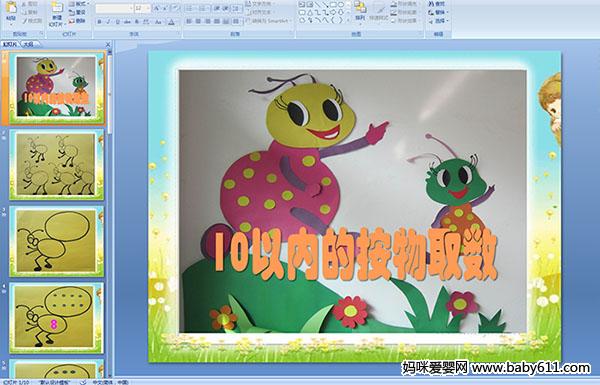The height and width of the screenshot is (385, 600).
Task: Click the Decrease Indent icon
Action: pos(217,8)
